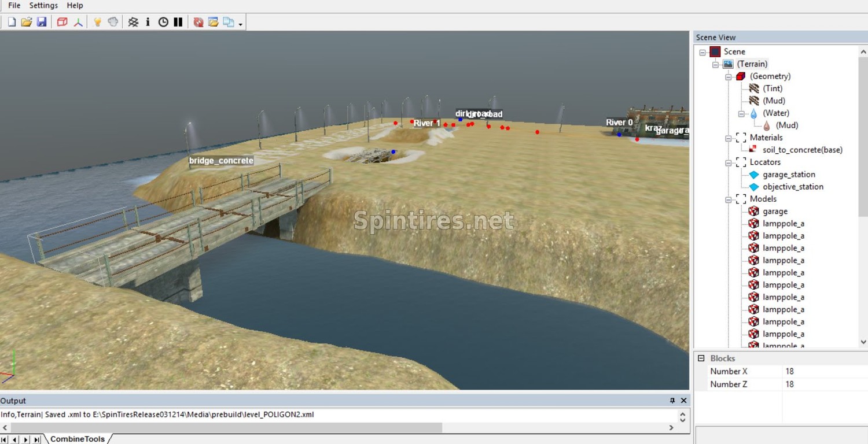Click the Scene View scrollbar down arrow
Viewport: 868px width, 444px height.
point(863,342)
